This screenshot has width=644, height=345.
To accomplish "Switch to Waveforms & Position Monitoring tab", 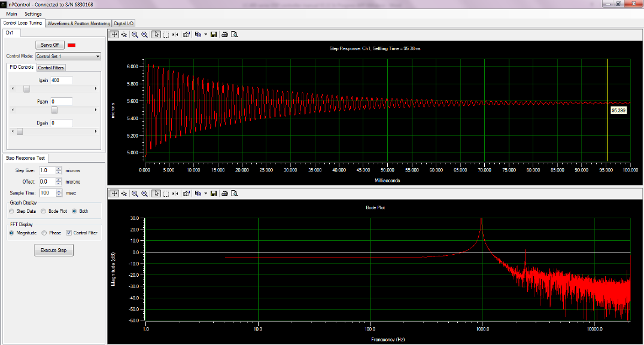I will (x=78, y=23).
